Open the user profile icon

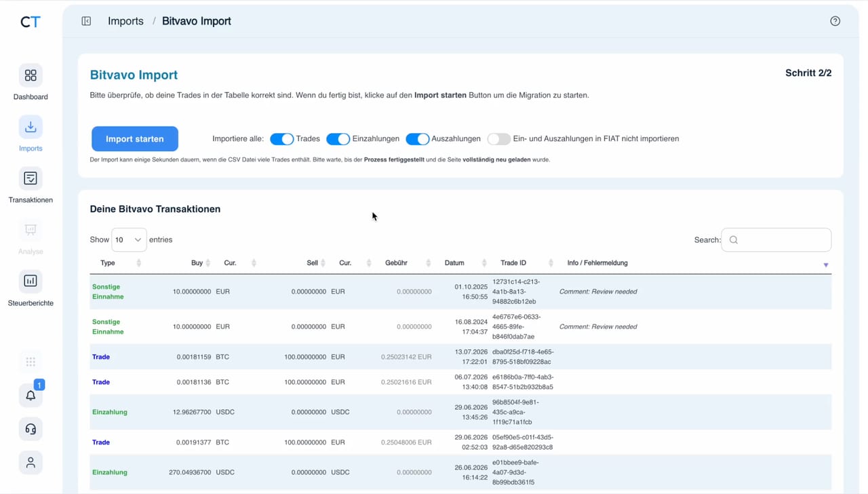coord(31,462)
